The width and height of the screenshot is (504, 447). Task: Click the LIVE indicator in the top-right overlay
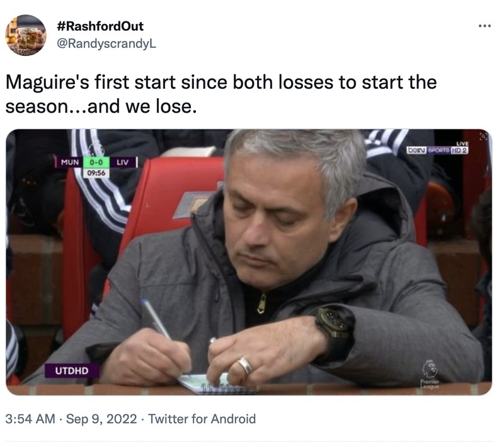tap(462, 144)
